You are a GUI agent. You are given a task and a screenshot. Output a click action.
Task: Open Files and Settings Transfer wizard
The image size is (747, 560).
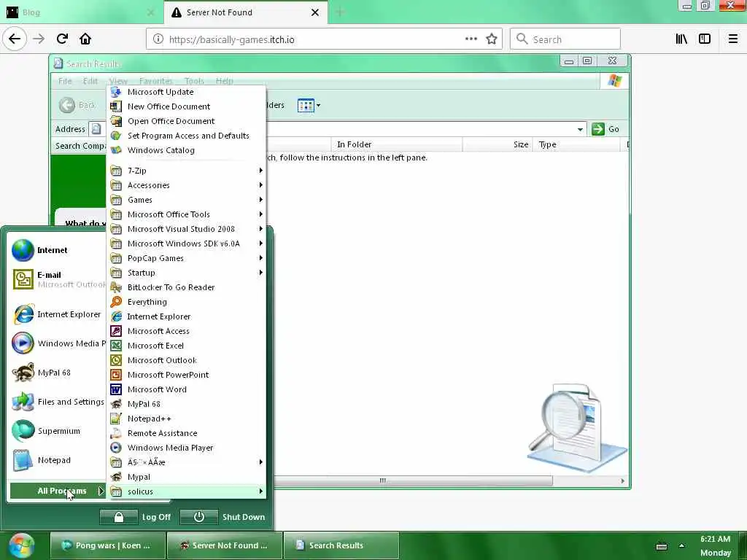tap(57, 402)
